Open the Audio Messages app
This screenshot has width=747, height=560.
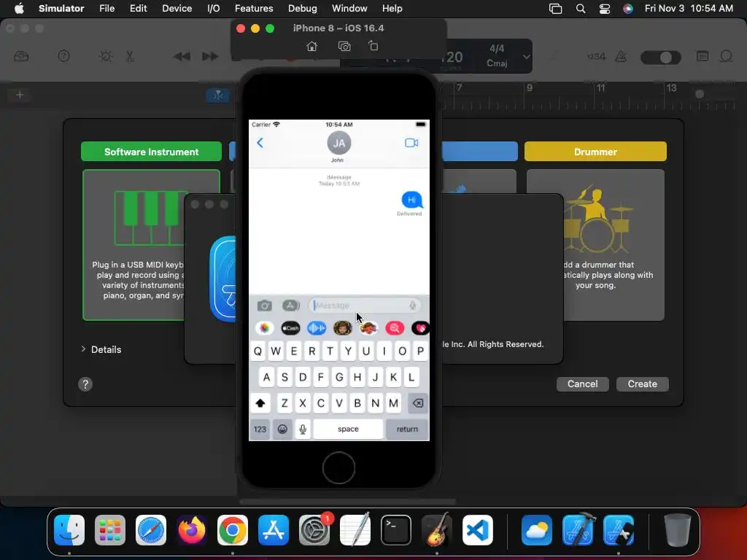click(317, 328)
